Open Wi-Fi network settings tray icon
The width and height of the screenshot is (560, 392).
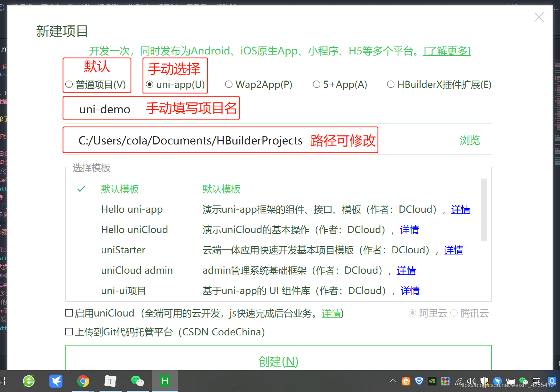pyautogui.click(x=459, y=381)
